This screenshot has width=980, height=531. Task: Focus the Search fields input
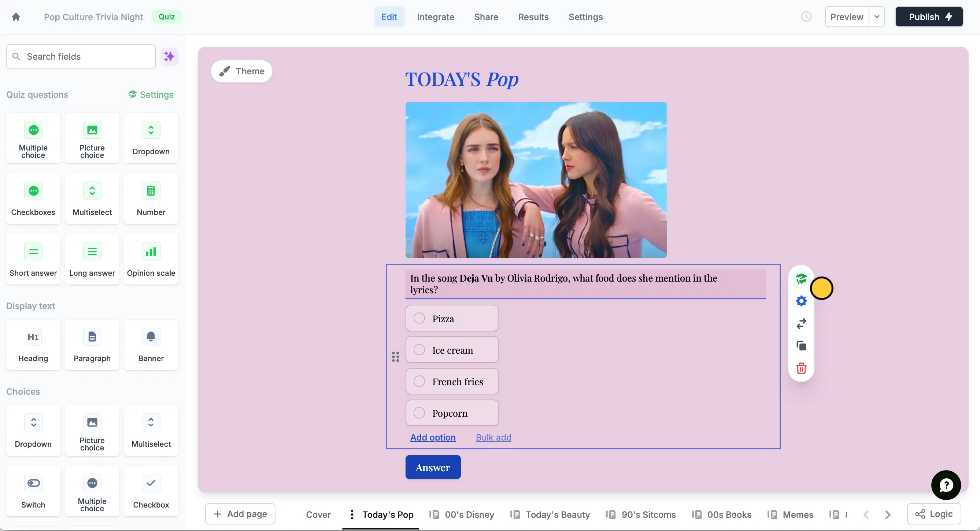[x=81, y=57]
